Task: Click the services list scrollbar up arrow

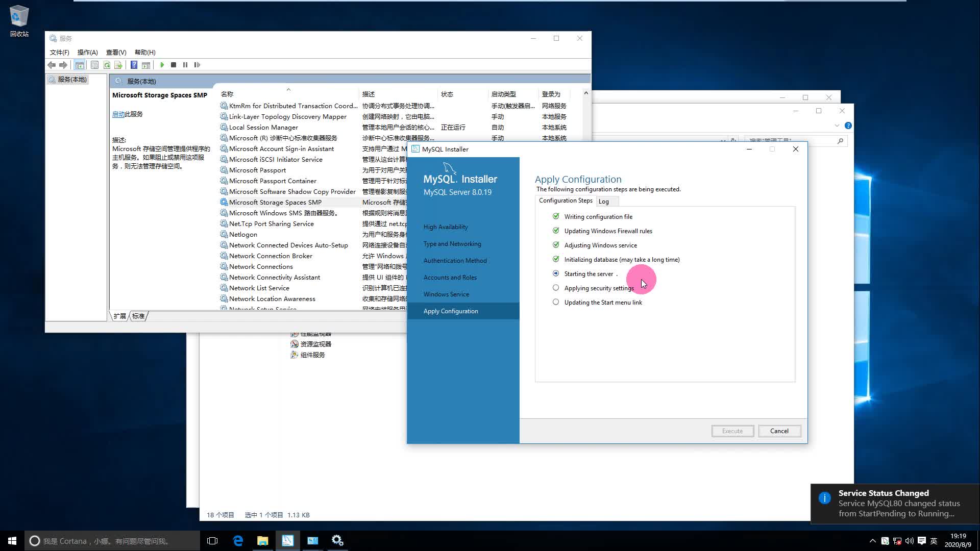Action: pos(586,93)
